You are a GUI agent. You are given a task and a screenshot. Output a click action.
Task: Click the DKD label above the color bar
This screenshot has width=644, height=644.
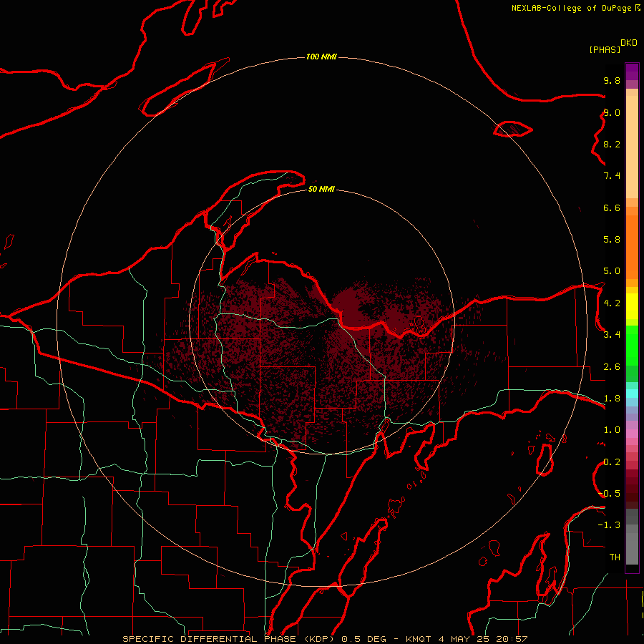click(x=629, y=43)
